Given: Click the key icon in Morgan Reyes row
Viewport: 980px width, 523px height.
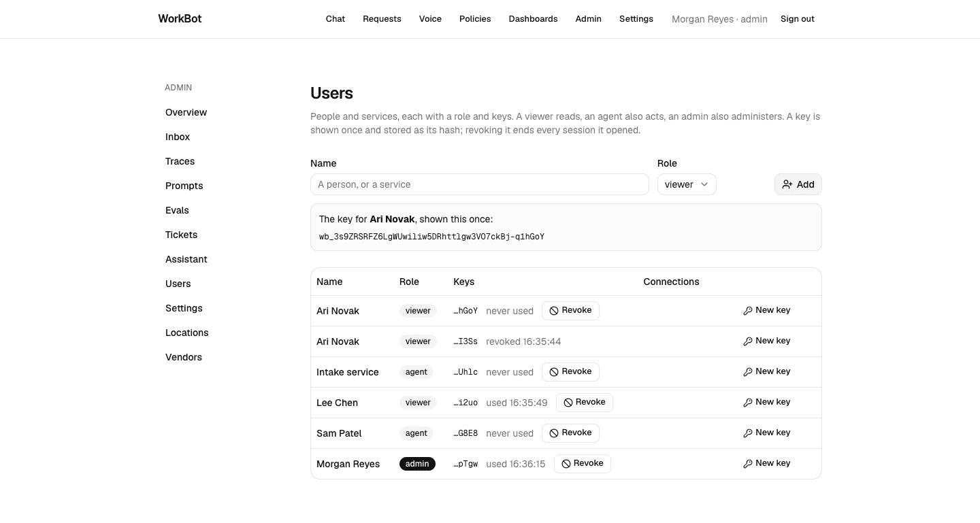Looking at the screenshot, I should (748, 464).
